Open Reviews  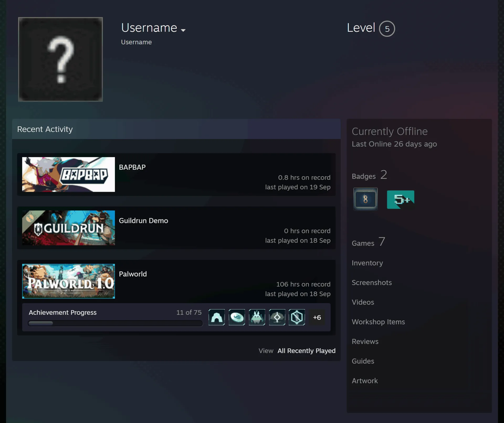point(365,341)
